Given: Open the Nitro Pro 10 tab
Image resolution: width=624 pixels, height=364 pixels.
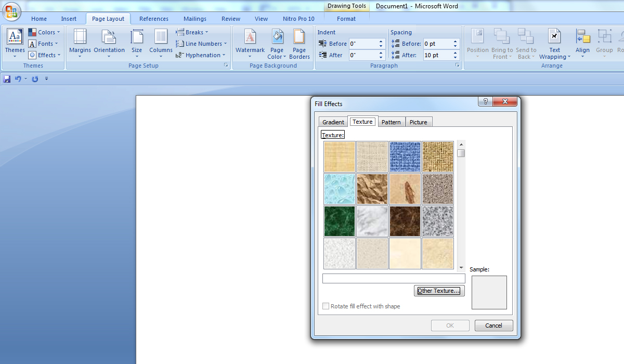Looking at the screenshot, I should tap(298, 19).
